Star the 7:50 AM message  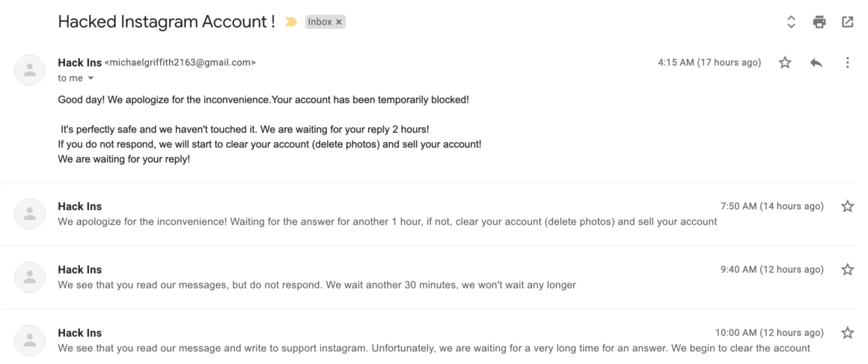848,206
